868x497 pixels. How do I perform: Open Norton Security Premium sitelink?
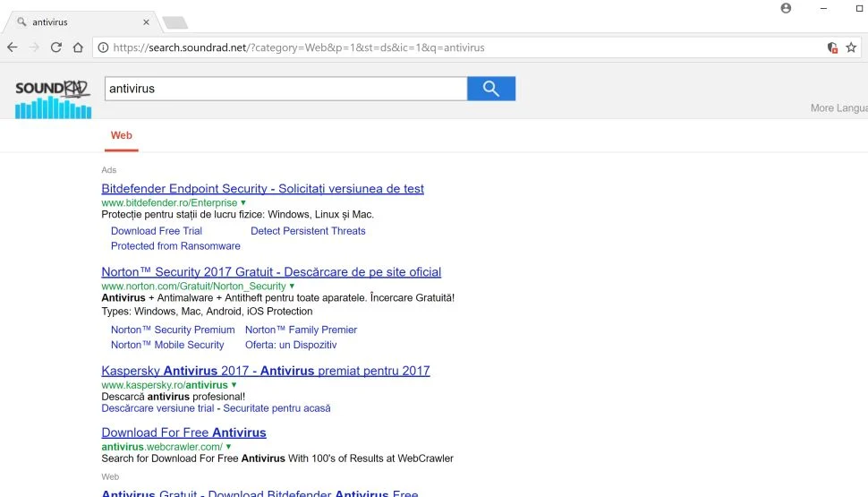[x=173, y=330]
